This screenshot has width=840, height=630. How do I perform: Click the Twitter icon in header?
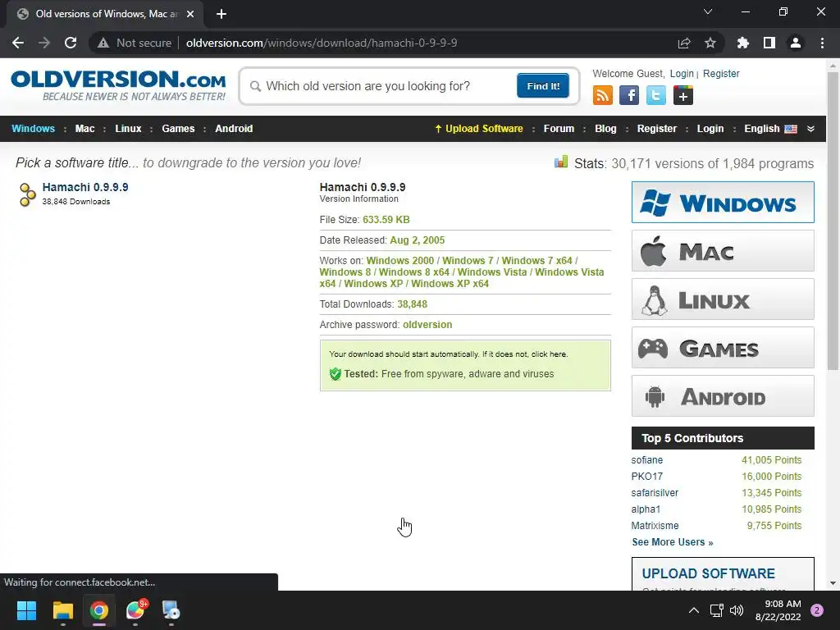point(655,95)
